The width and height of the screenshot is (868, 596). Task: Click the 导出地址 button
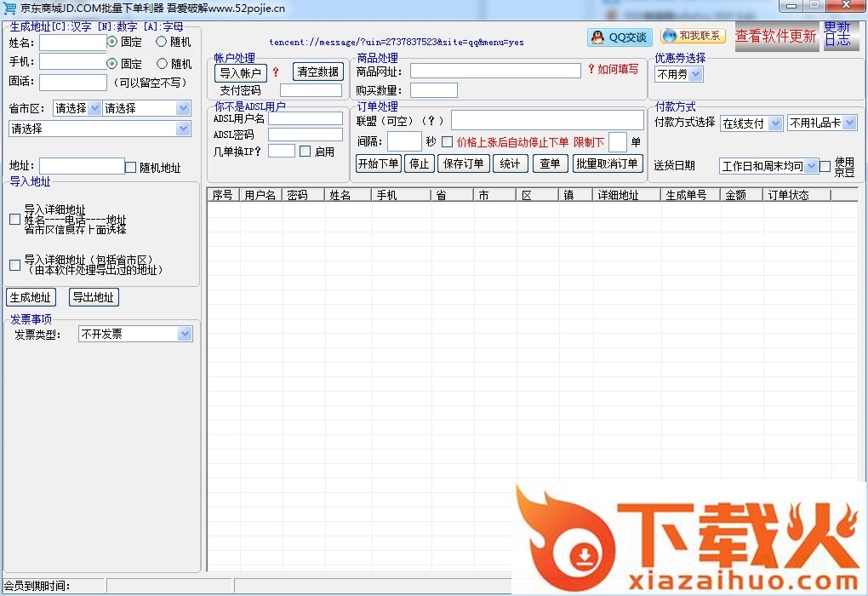tap(94, 297)
